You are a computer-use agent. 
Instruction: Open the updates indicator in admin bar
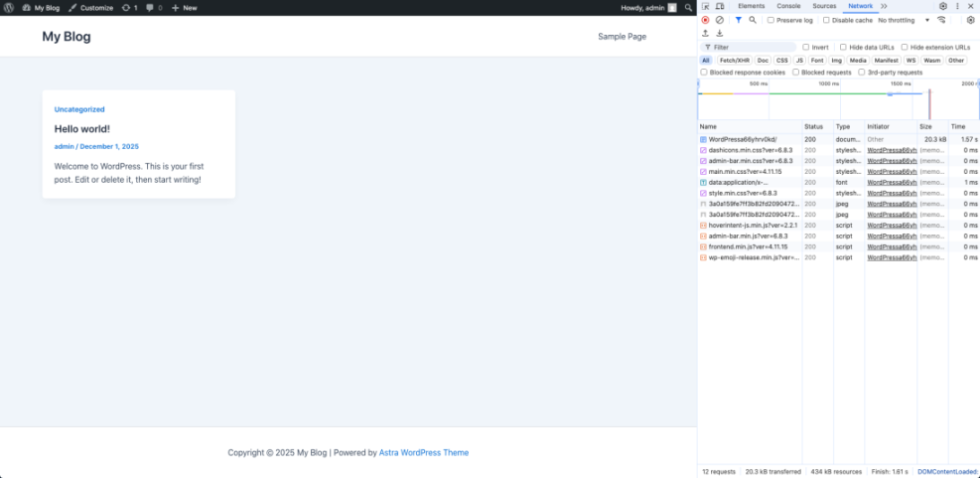coord(129,8)
